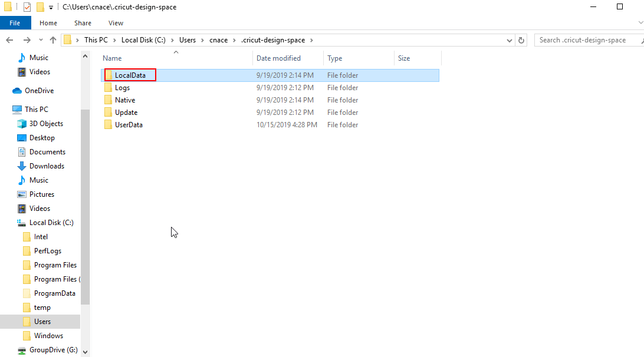Open the File menu

[x=15, y=22]
